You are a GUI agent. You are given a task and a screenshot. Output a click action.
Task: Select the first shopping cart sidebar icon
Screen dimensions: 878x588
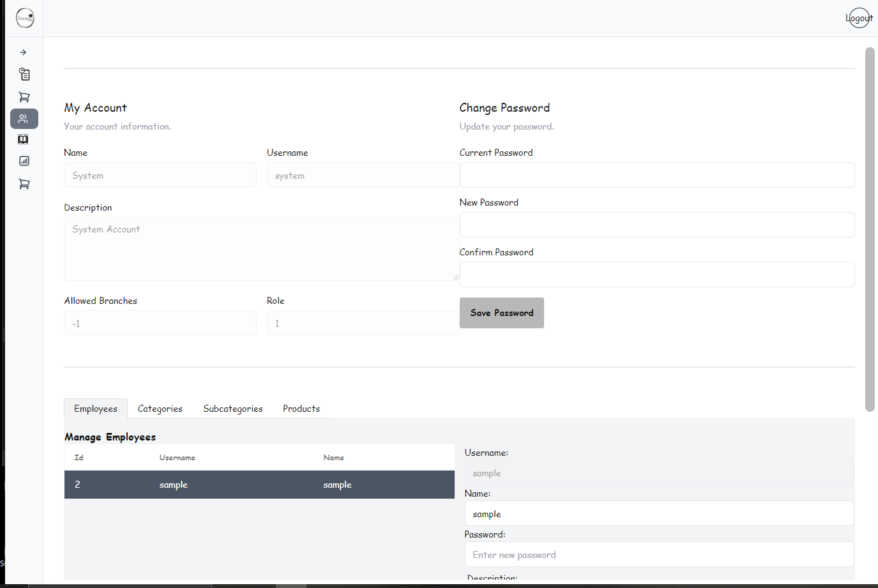pos(24,96)
